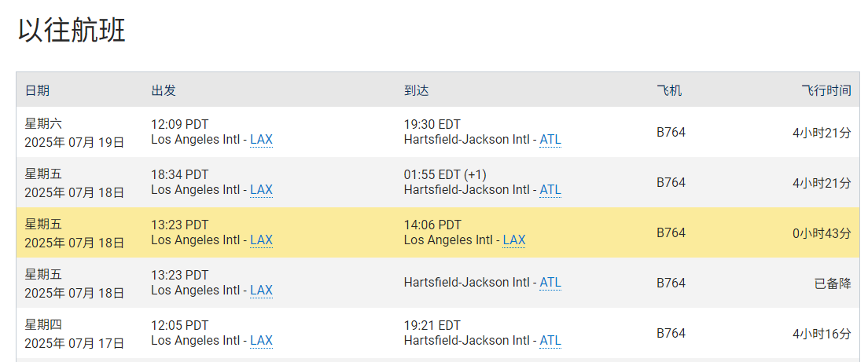Open LAX departure link in highlighted yellow row

coord(261,240)
